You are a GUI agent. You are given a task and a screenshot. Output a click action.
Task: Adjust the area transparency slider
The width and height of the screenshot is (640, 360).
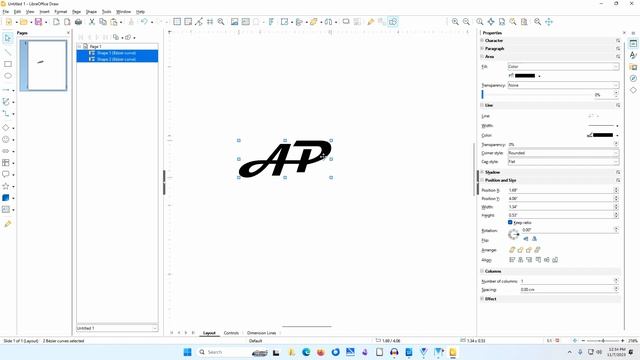[536, 95]
